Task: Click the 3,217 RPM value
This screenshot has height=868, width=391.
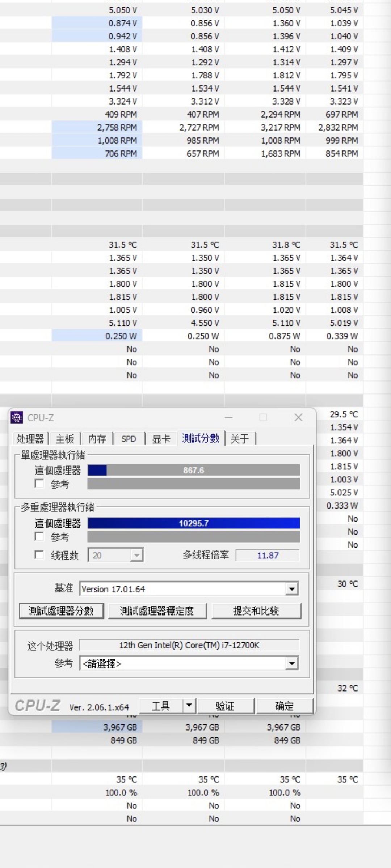Action: click(281, 127)
